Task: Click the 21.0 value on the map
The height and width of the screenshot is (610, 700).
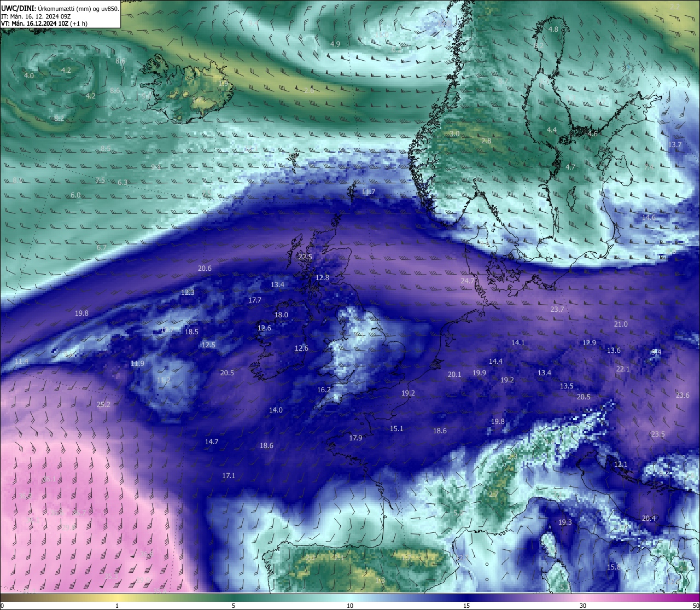Action: click(x=621, y=324)
